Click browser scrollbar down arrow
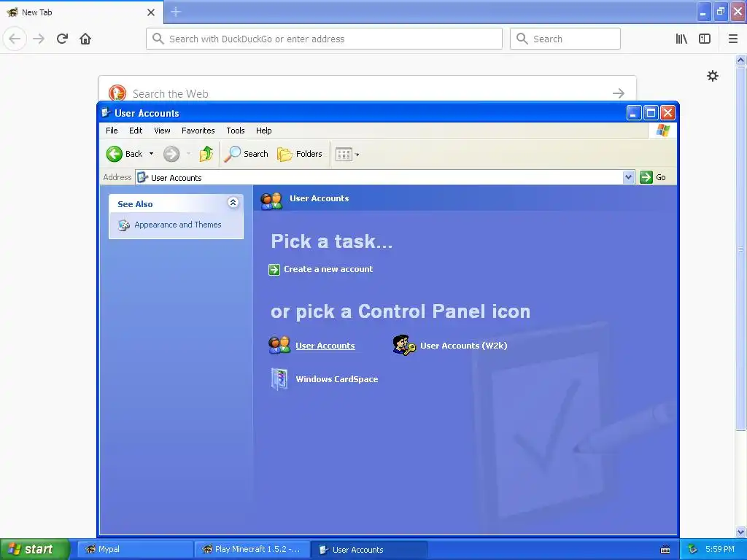747x560 pixels. 740,532
